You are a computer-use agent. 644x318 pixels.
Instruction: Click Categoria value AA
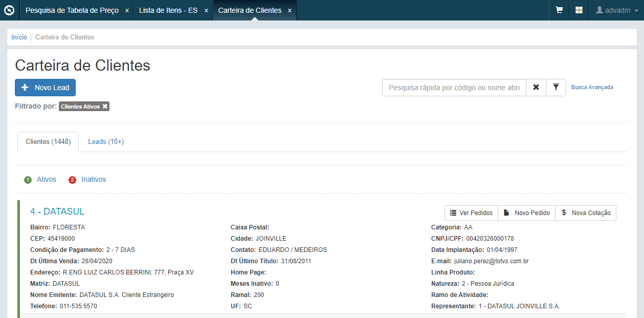[468, 227]
